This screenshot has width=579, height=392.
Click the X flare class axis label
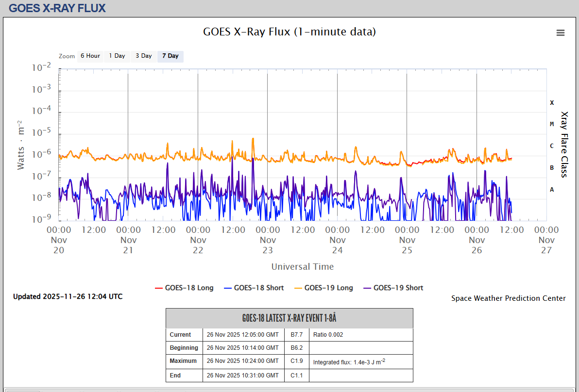click(x=552, y=103)
